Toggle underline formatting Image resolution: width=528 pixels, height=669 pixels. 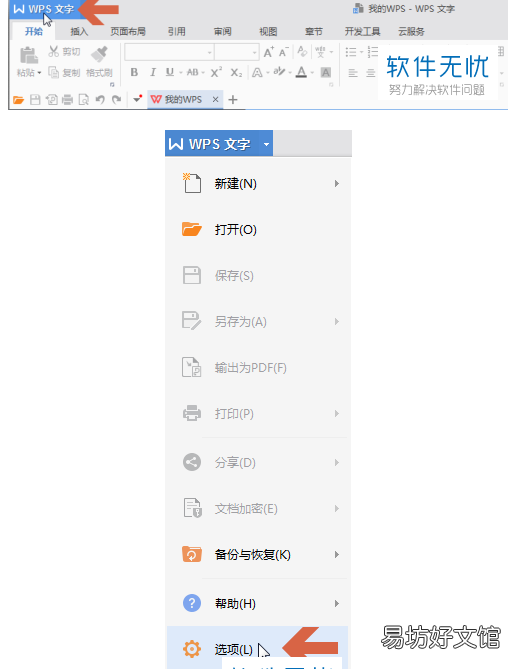(x=170, y=72)
